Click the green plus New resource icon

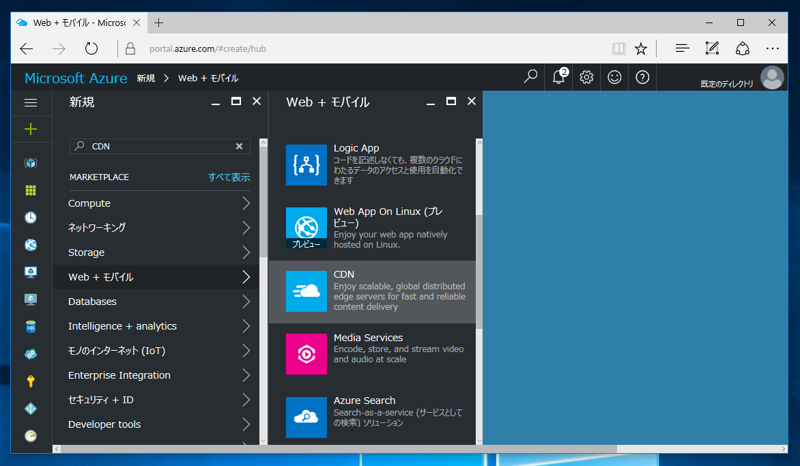tap(31, 129)
